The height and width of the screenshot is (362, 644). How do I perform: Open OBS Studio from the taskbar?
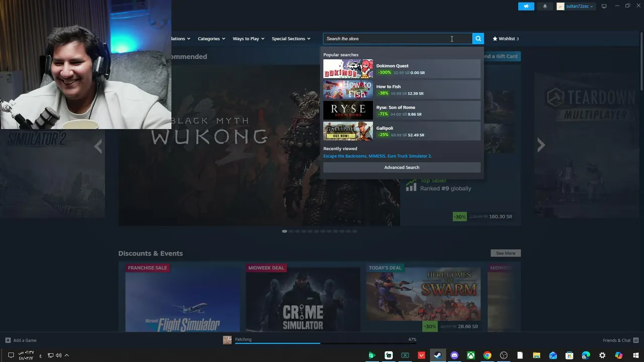click(504, 355)
